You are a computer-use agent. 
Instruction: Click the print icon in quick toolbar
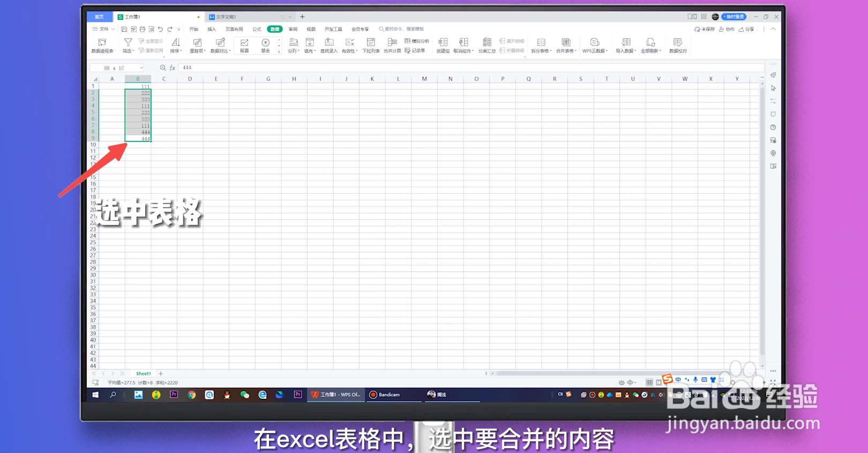point(143,29)
